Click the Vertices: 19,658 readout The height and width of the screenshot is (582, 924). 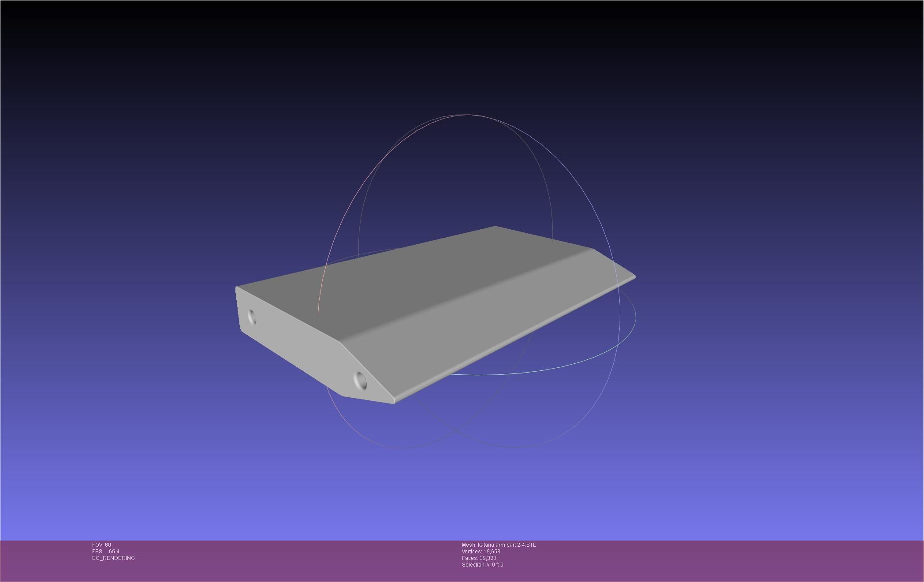click(x=481, y=552)
